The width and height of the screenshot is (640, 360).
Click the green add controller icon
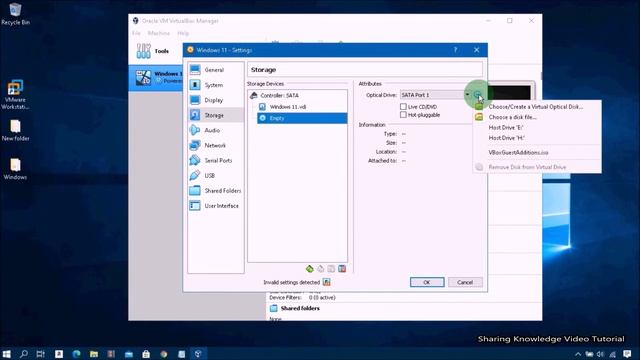(309, 269)
